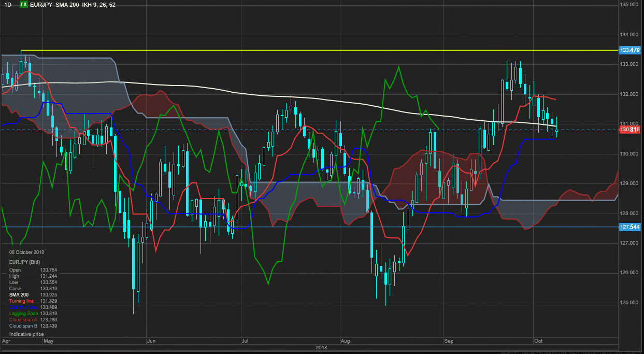Click the green FX instrument icon
This screenshot has width=644, height=354.
(24, 4)
